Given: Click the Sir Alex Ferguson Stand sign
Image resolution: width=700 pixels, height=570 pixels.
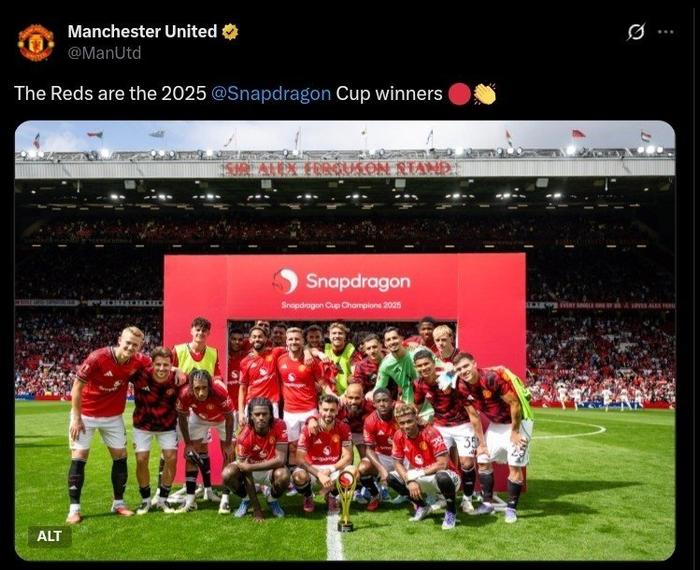Looking at the screenshot, I should 339,169.
